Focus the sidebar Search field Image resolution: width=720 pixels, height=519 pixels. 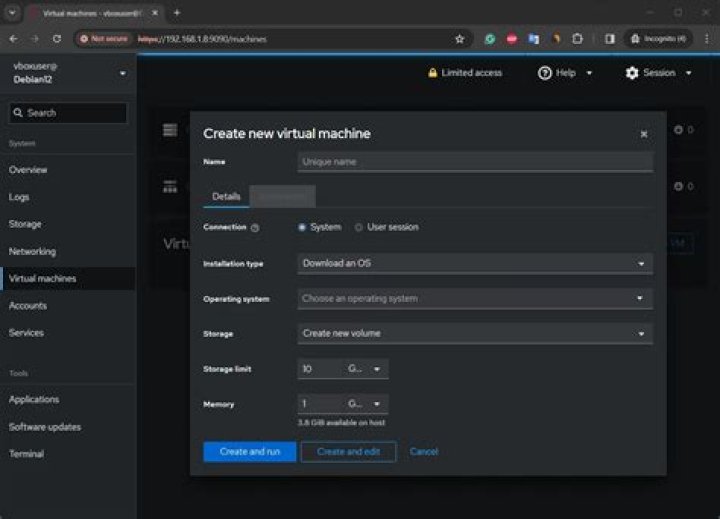[68, 113]
